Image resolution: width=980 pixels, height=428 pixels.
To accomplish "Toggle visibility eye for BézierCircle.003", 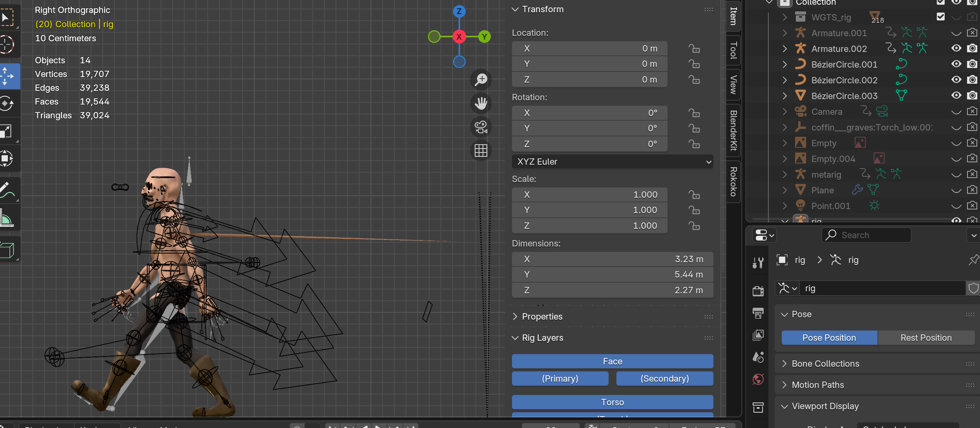I will [956, 96].
